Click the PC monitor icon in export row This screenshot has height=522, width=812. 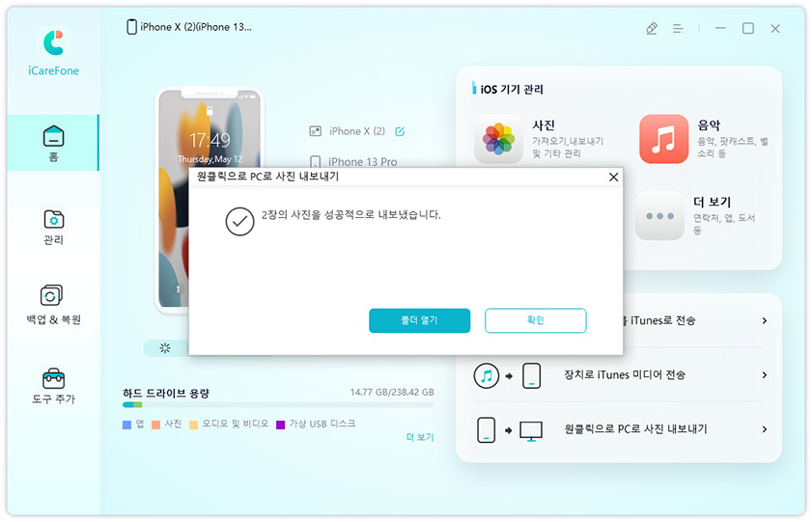pyautogui.click(x=531, y=430)
